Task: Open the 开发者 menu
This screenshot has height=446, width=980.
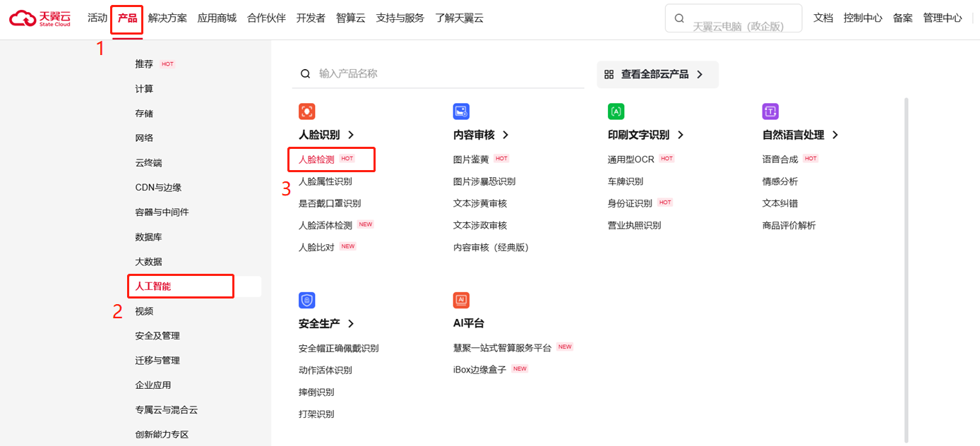Action: pyautogui.click(x=311, y=18)
